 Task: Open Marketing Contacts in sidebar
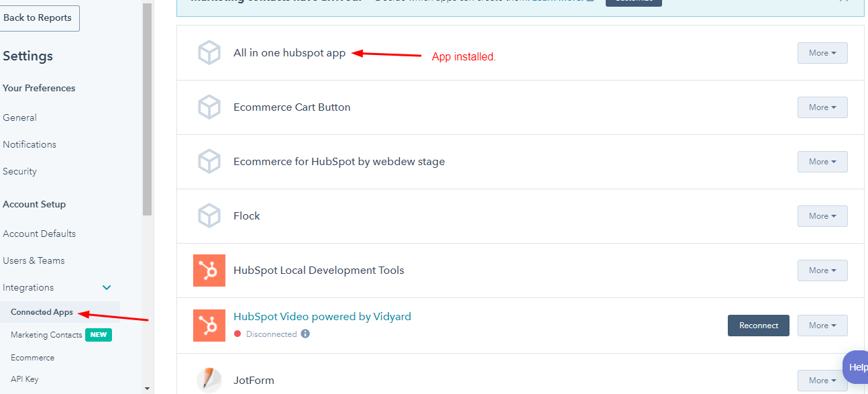(x=46, y=335)
